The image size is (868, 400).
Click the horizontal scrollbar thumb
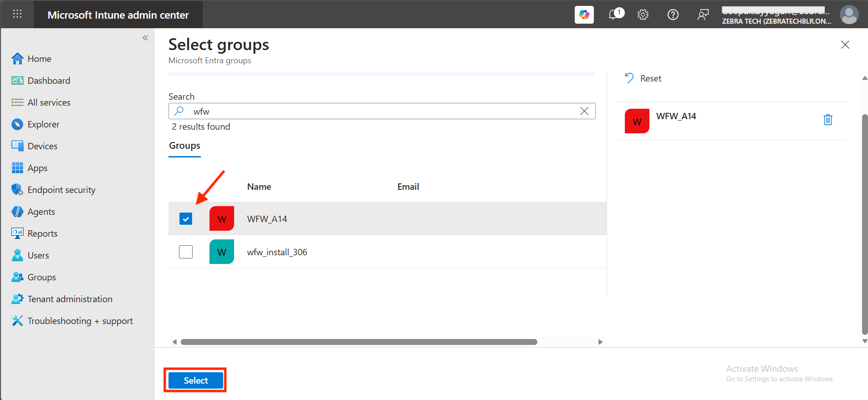coord(359,342)
